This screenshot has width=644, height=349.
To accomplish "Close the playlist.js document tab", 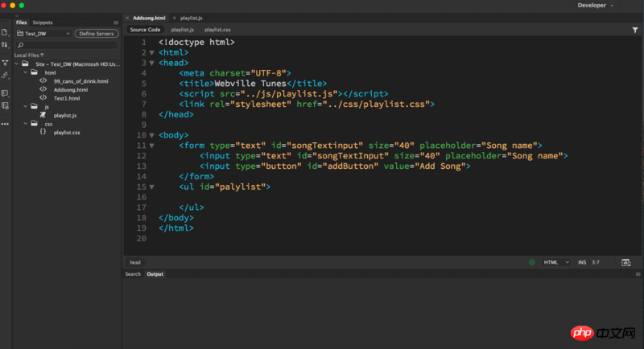I will 175,18.
